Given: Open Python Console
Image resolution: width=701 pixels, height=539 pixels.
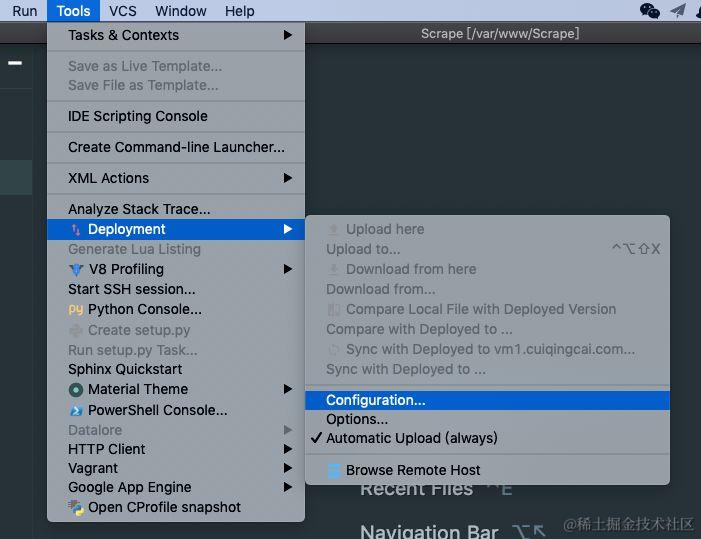Looking at the screenshot, I should pyautogui.click(x=176, y=309).
